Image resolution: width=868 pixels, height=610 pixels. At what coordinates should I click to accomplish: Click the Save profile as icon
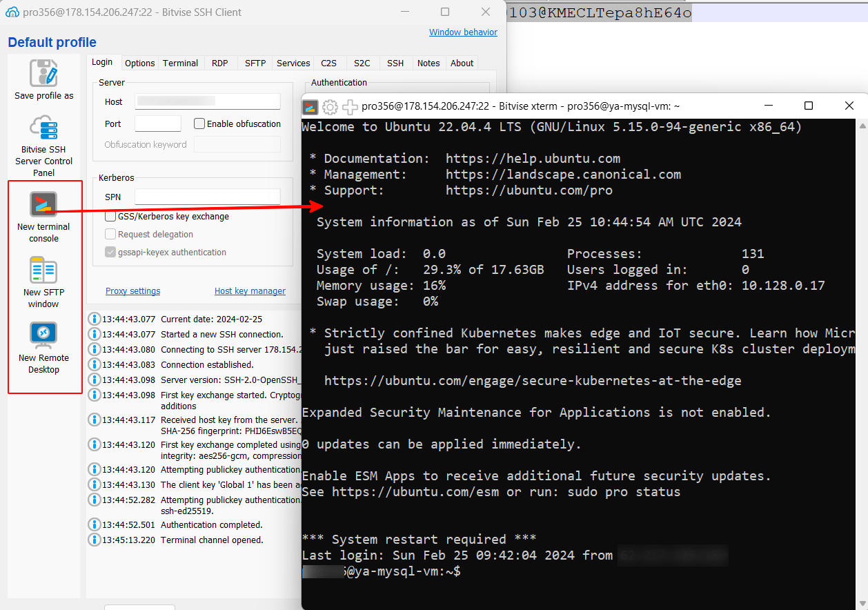(x=43, y=73)
